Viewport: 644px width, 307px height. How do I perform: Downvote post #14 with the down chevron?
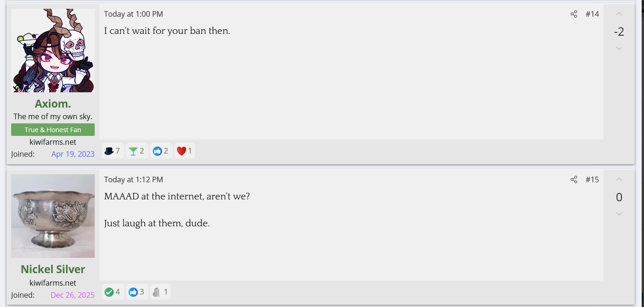tap(619, 48)
